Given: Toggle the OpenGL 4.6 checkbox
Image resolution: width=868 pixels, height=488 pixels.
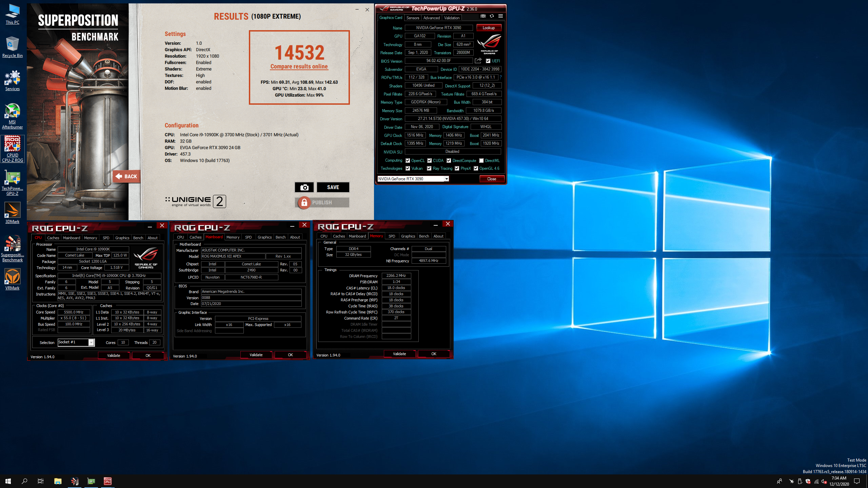Looking at the screenshot, I should [x=476, y=168].
